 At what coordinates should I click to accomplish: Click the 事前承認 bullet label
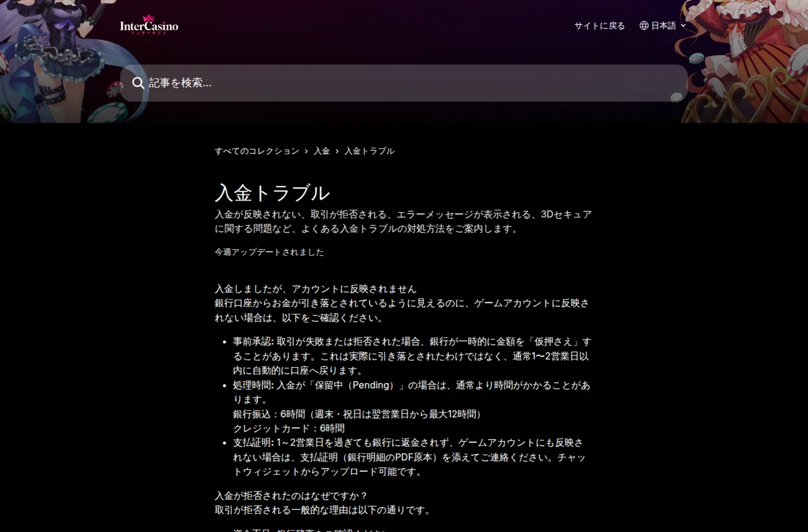tap(253, 341)
